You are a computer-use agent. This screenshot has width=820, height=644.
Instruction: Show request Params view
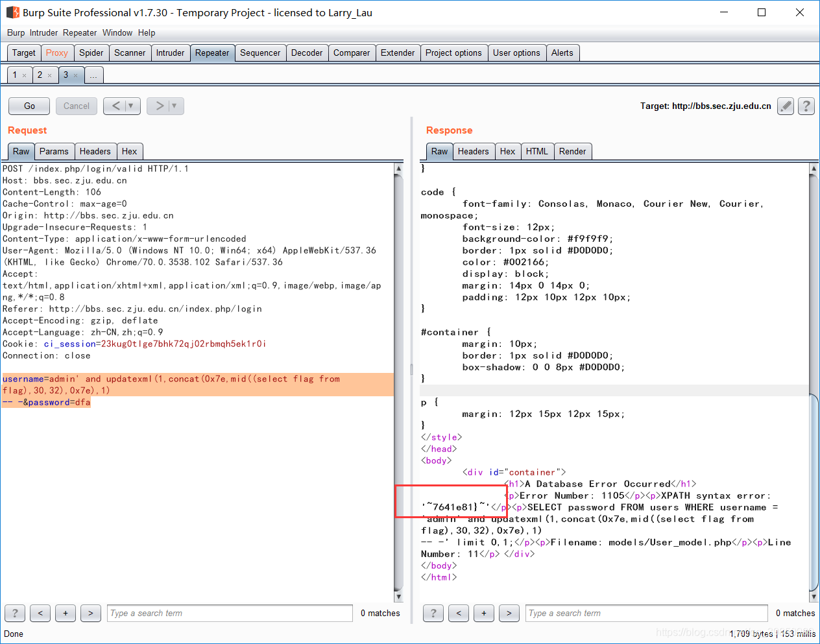click(x=54, y=152)
